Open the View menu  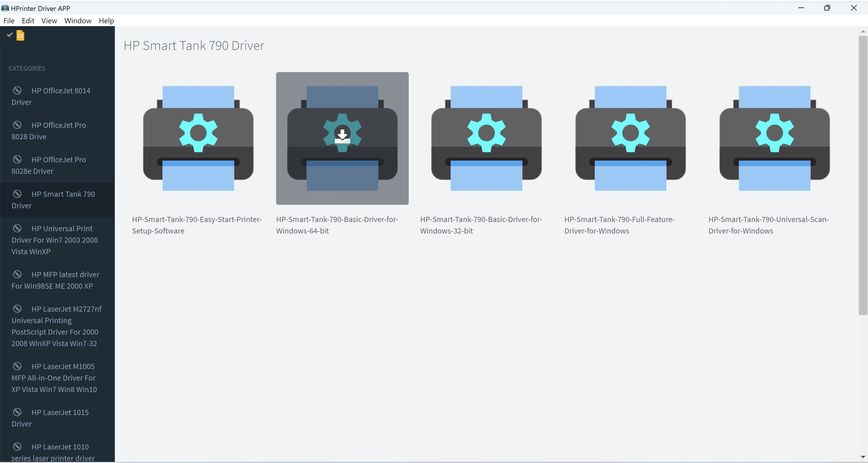coord(49,21)
